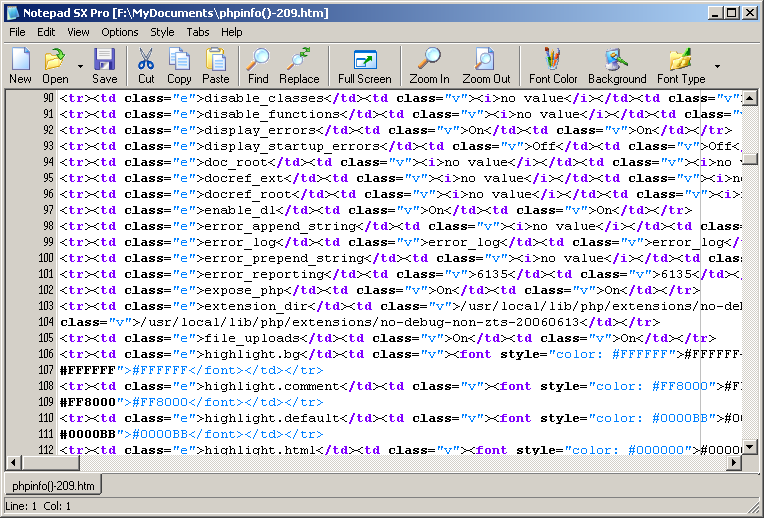Click bold #FFFFFF at start of line 107

88,370
